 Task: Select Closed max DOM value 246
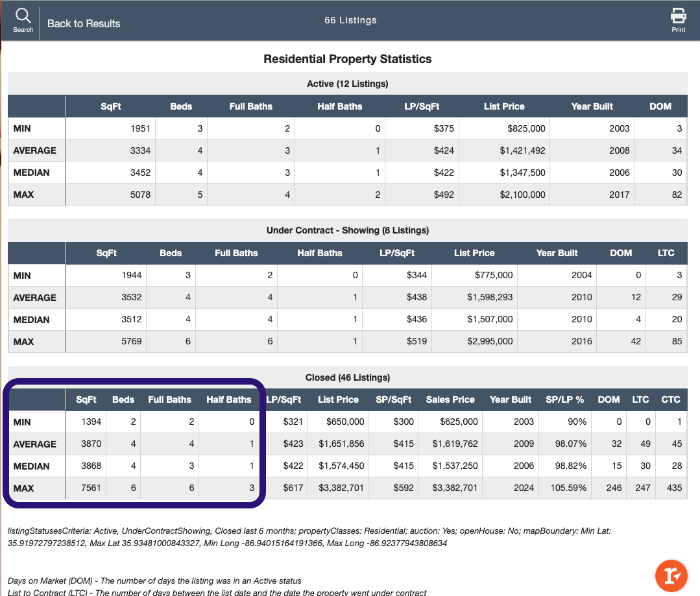[614, 488]
